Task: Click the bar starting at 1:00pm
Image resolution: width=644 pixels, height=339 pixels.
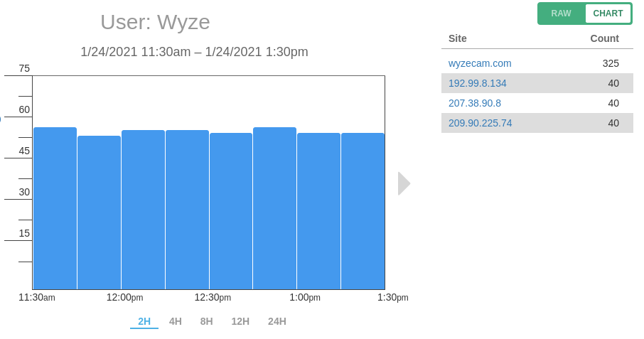Action: 318,211
